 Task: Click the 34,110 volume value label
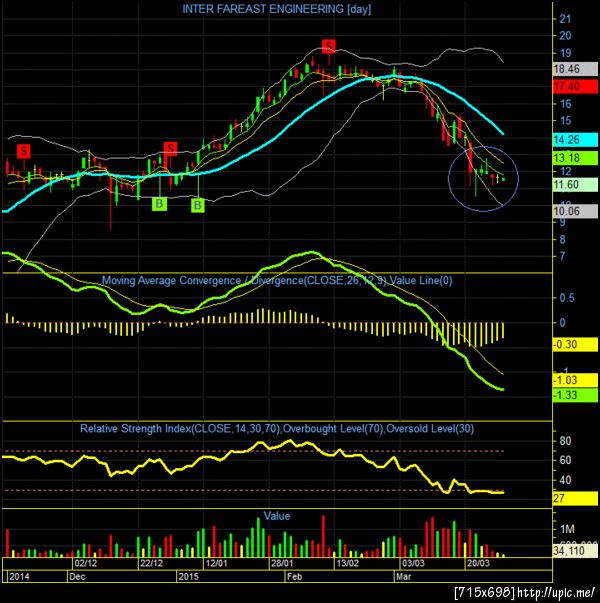pos(575,551)
